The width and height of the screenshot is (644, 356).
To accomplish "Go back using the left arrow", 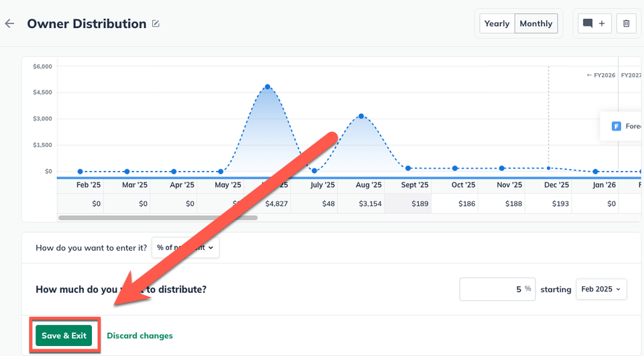I will click(9, 24).
